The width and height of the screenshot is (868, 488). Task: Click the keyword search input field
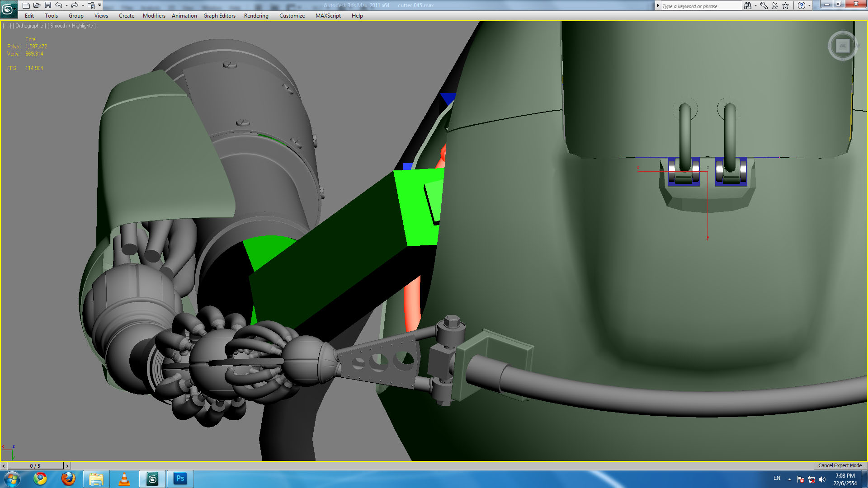(x=701, y=6)
